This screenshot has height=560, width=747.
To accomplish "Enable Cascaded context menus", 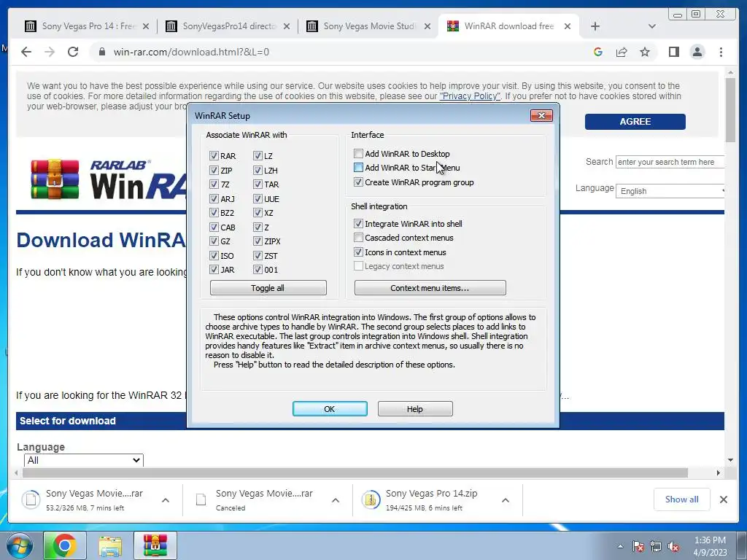I will coord(358,238).
